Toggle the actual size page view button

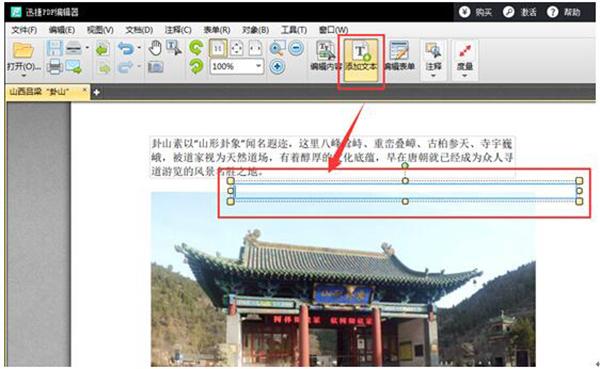[x=218, y=49]
